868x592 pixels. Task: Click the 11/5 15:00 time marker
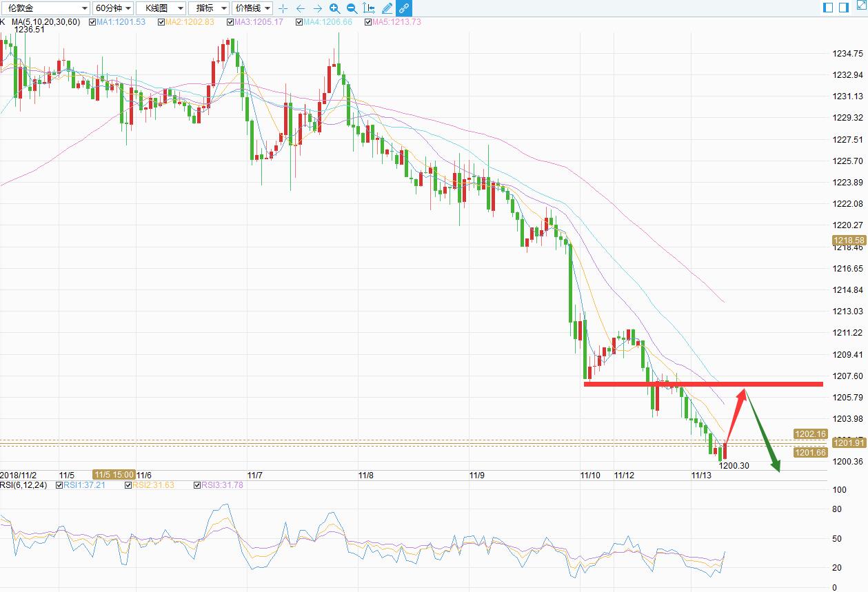coord(114,475)
